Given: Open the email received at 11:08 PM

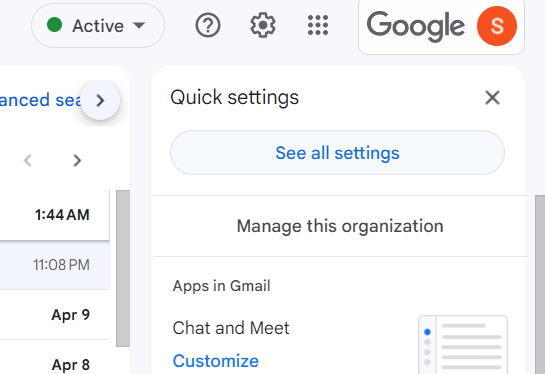Looking at the screenshot, I should 55,265.
